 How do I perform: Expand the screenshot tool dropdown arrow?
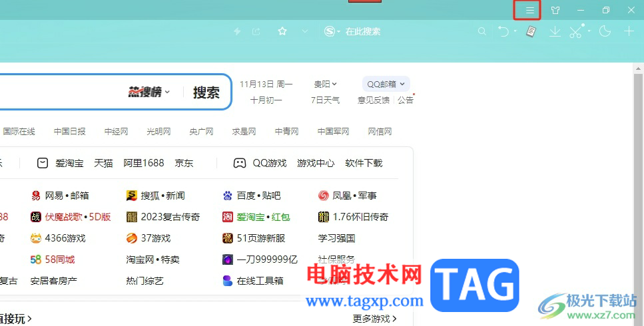point(589,31)
